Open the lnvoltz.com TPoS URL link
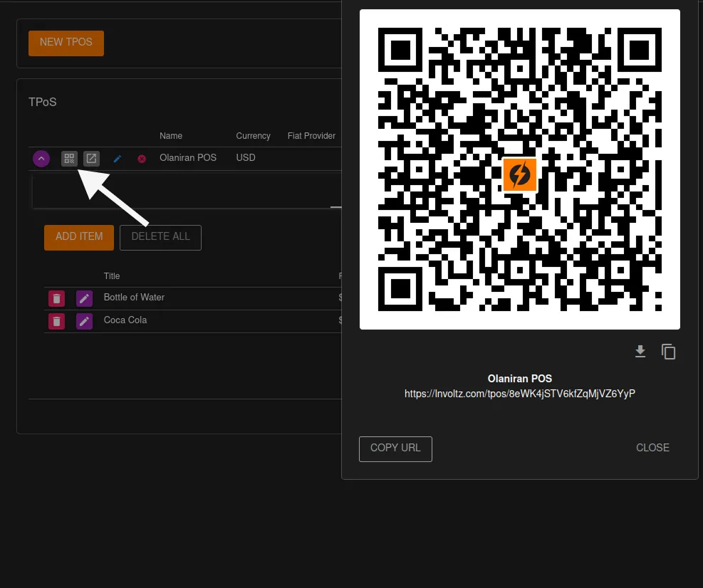This screenshot has width=703, height=588. pyautogui.click(x=520, y=394)
